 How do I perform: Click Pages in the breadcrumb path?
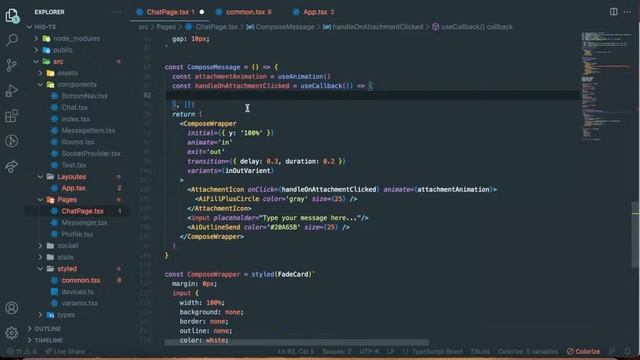click(x=166, y=27)
